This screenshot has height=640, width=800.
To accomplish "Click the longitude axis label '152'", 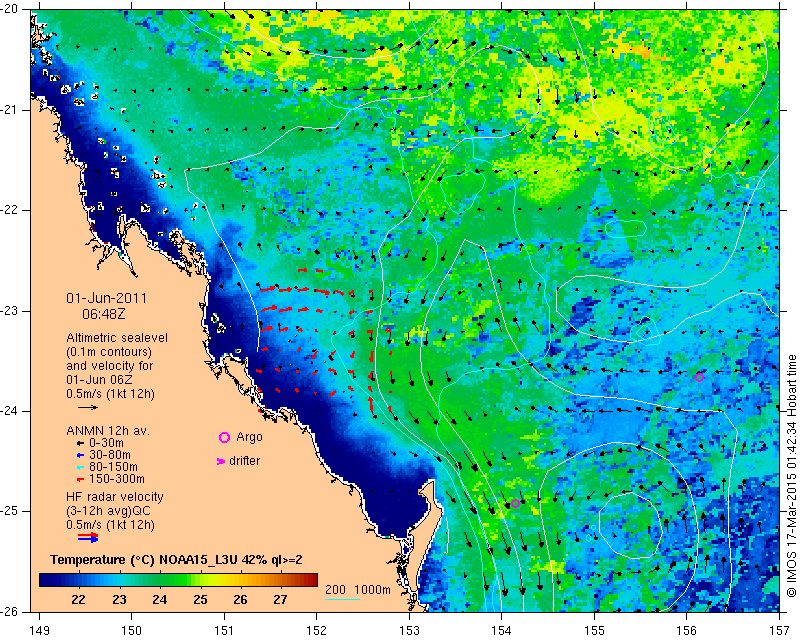I will tap(316, 631).
